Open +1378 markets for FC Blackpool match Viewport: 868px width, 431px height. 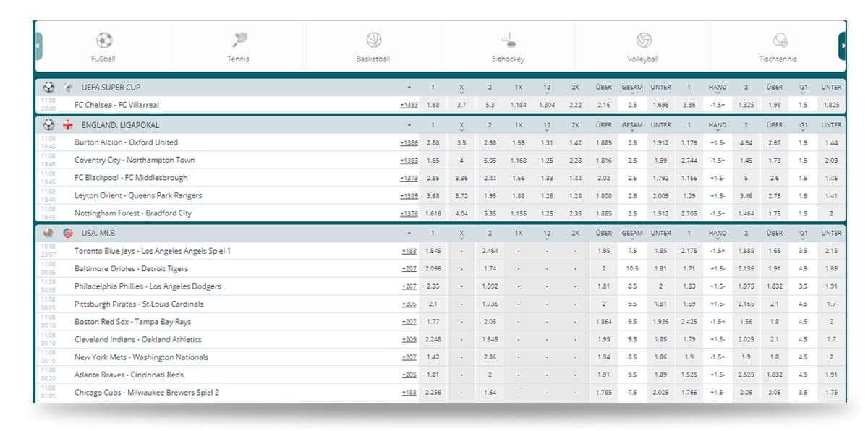click(409, 178)
